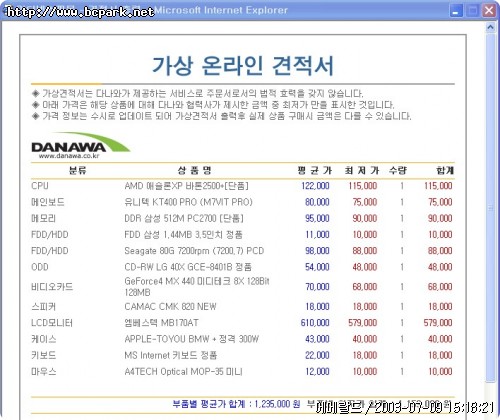
Task: Click average price '22,000'
Action: (x=317, y=355)
